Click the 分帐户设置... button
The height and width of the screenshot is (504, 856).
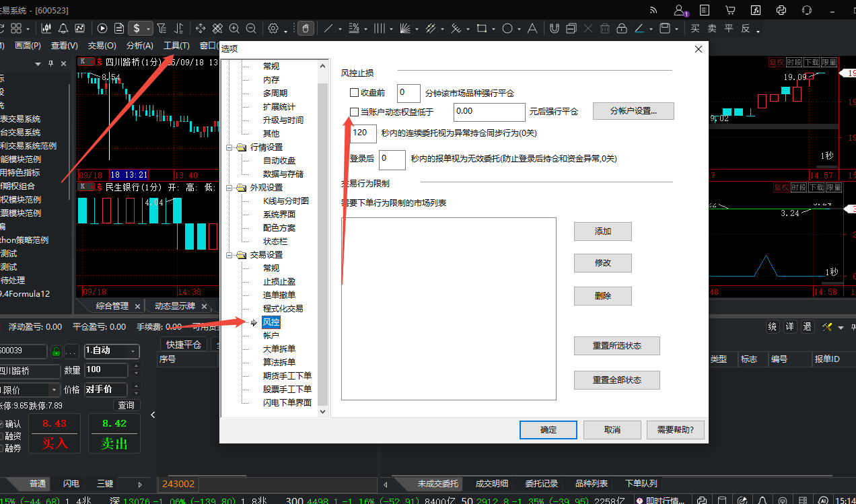pyautogui.click(x=633, y=111)
